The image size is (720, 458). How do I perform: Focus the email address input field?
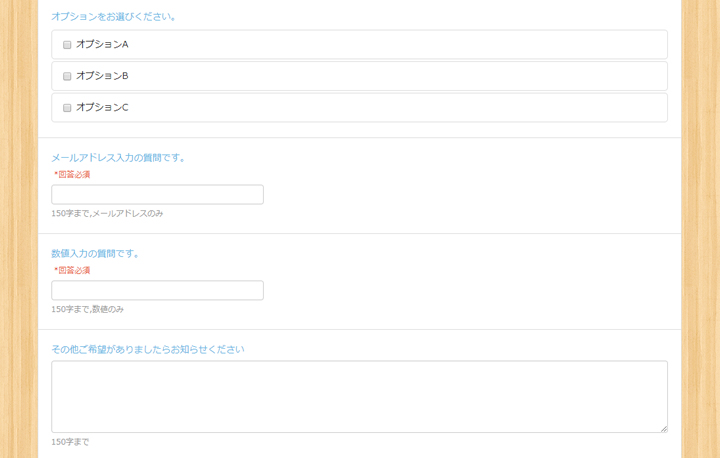(x=157, y=195)
